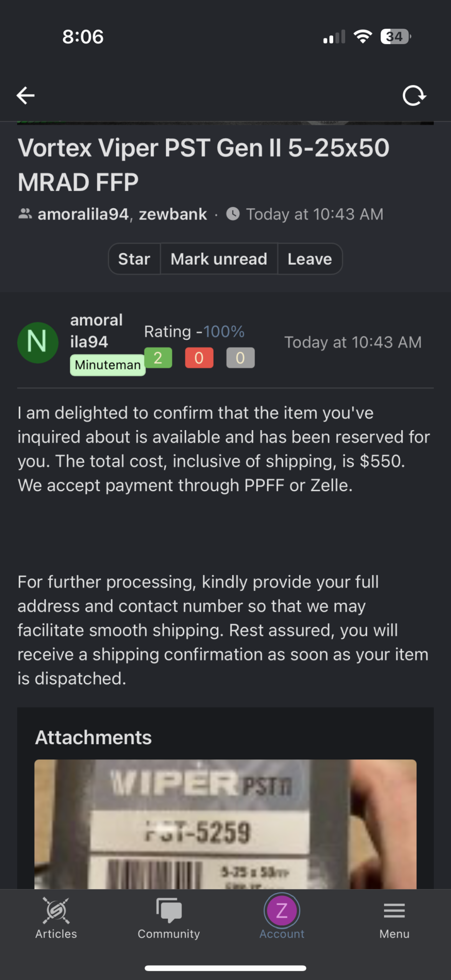Open the hamburger Menu icon

coord(394,910)
